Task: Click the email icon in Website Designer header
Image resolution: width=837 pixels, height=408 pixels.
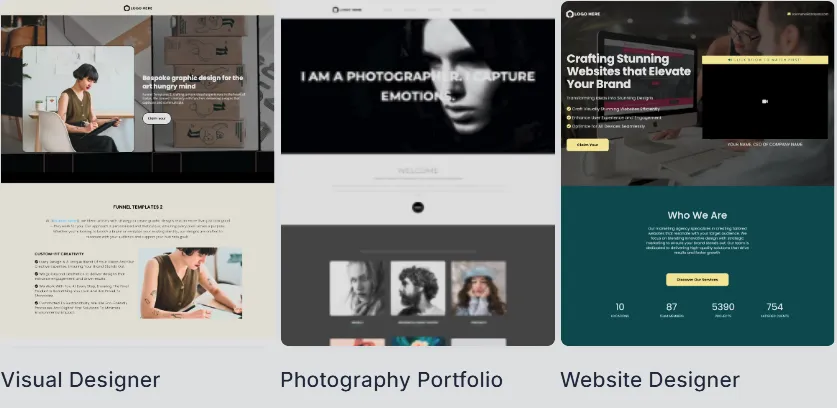Action: pos(789,14)
